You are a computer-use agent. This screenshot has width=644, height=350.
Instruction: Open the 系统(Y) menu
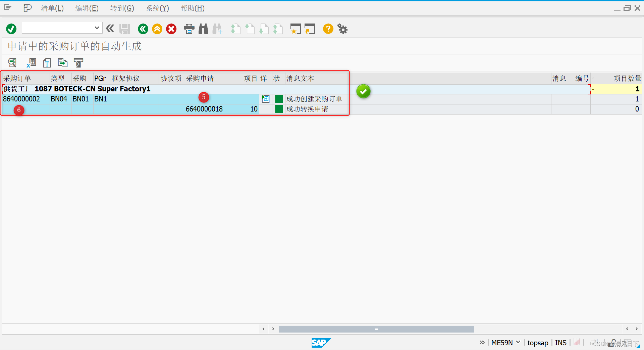point(157,8)
